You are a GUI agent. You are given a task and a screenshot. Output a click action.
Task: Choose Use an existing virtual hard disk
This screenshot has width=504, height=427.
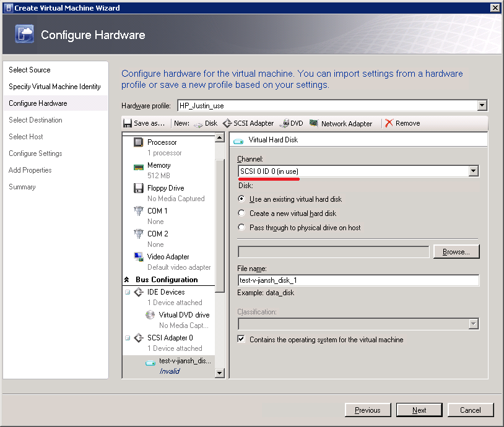click(x=241, y=199)
